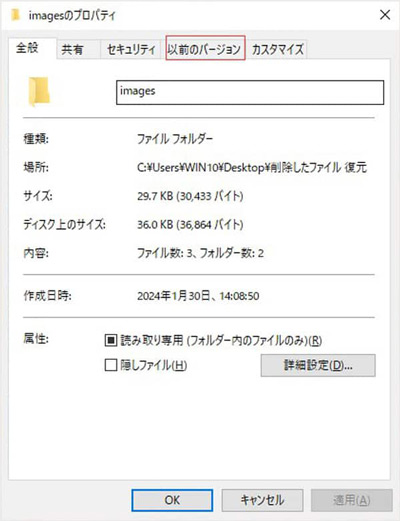Click the title bar folder icon
400x521 pixels.
coord(15,15)
